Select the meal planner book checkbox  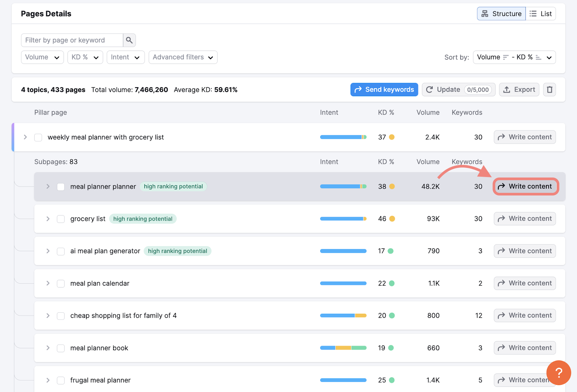coord(61,348)
